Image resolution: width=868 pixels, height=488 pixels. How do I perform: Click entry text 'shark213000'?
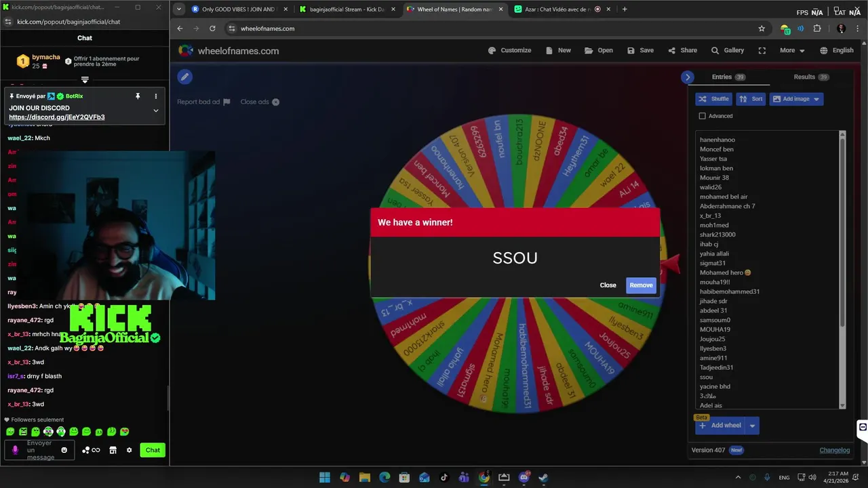[717, 235]
